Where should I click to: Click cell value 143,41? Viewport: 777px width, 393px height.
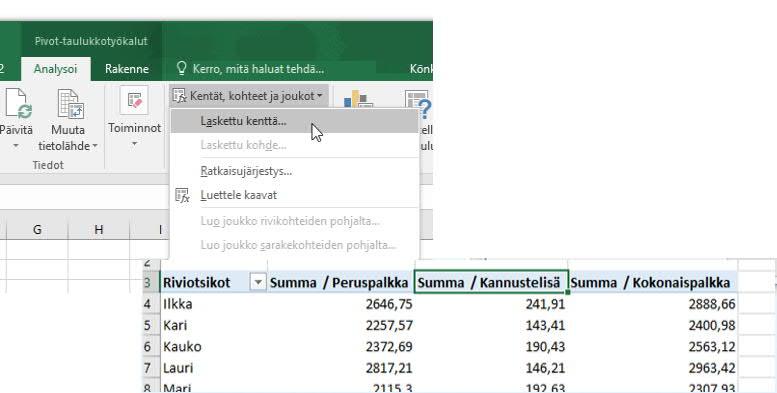click(x=545, y=325)
